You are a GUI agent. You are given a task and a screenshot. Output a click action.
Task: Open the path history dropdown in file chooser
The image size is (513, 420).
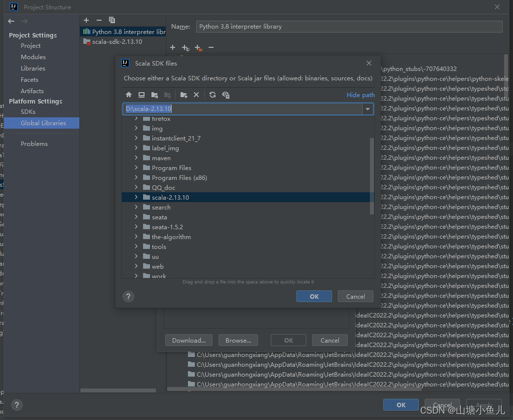(367, 109)
